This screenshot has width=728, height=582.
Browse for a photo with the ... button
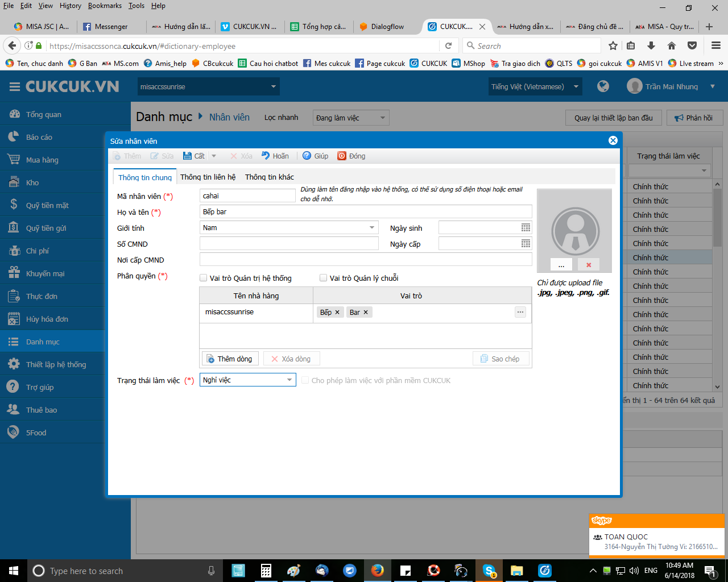(x=561, y=265)
